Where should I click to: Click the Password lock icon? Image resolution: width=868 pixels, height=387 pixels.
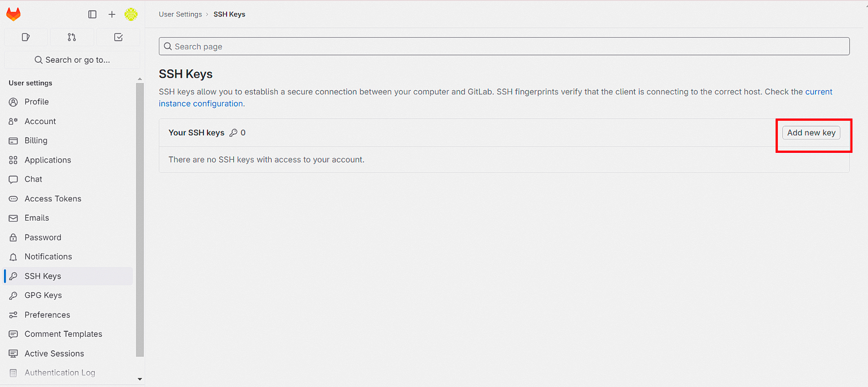pos(14,238)
